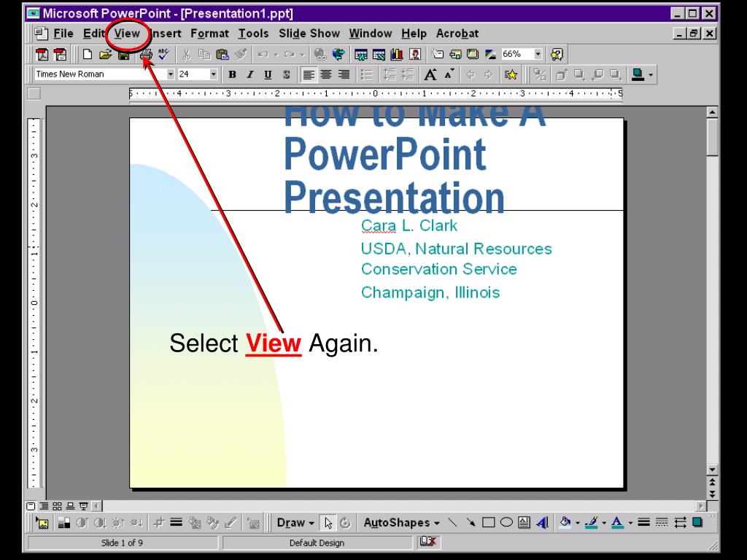
Task: Select the Text Box tool
Action: tap(524, 523)
